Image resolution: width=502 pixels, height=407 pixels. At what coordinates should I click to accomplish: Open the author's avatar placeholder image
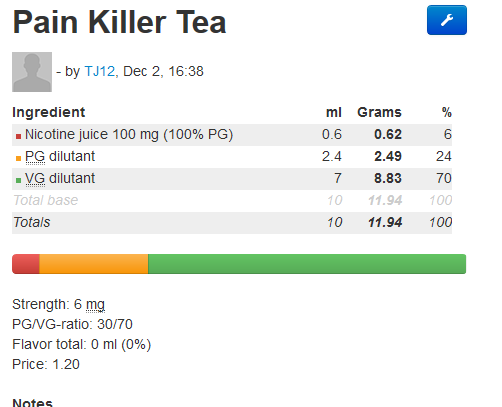(32, 72)
